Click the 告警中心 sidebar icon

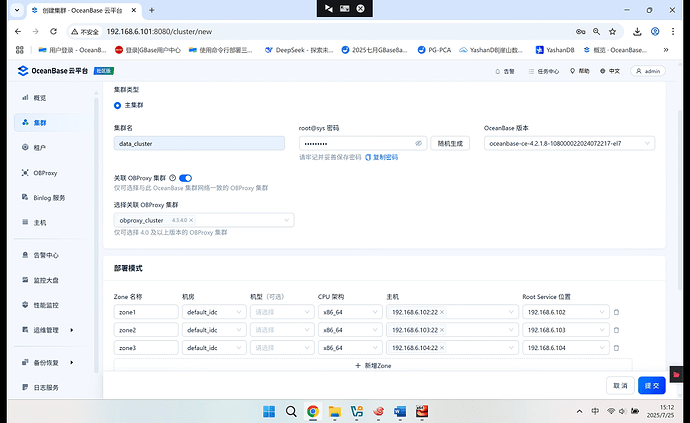25,255
